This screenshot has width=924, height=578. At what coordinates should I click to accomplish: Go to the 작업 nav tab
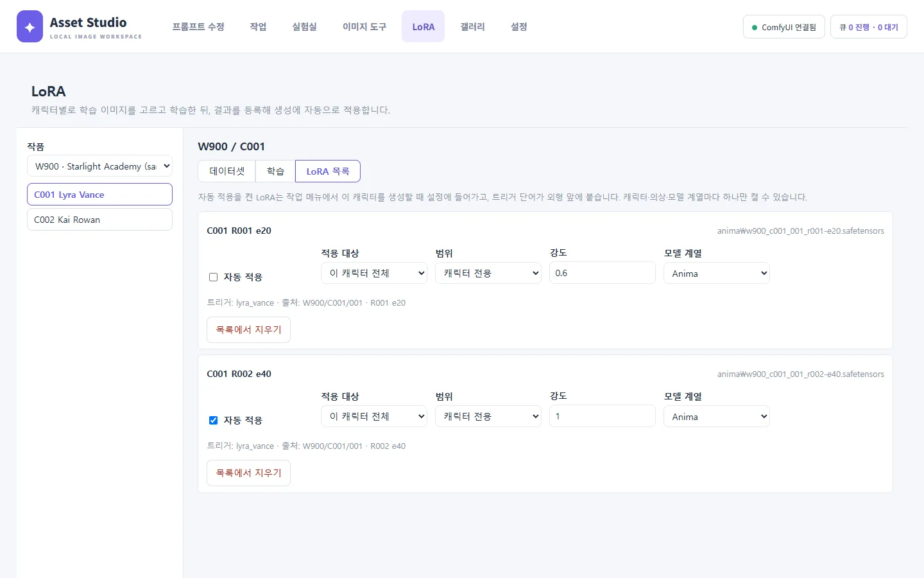tap(258, 26)
